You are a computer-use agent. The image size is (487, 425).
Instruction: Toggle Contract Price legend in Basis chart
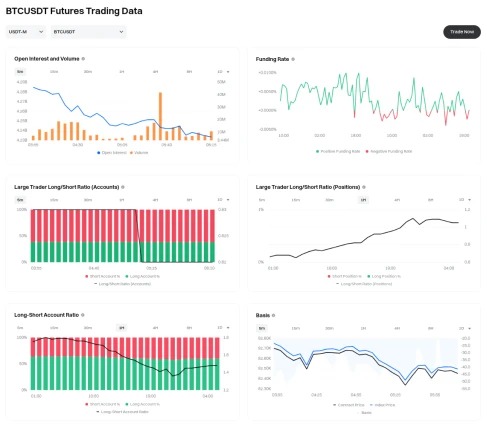[349, 405]
